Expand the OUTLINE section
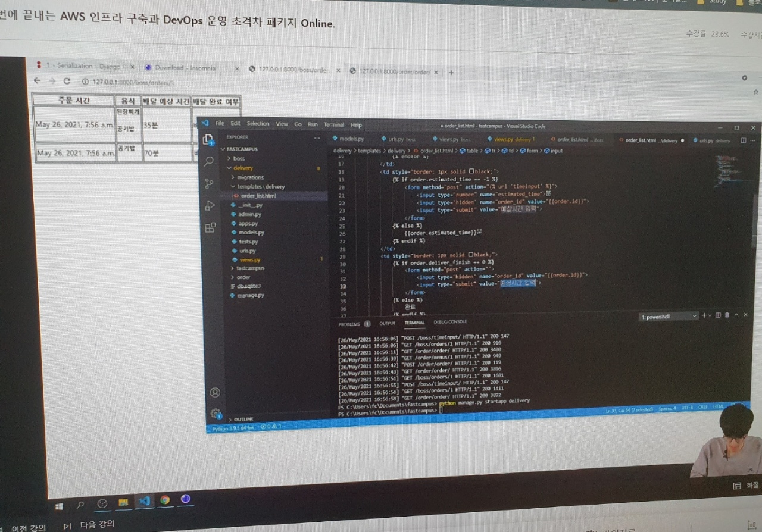The height and width of the screenshot is (532, 762). click(242, 419)
